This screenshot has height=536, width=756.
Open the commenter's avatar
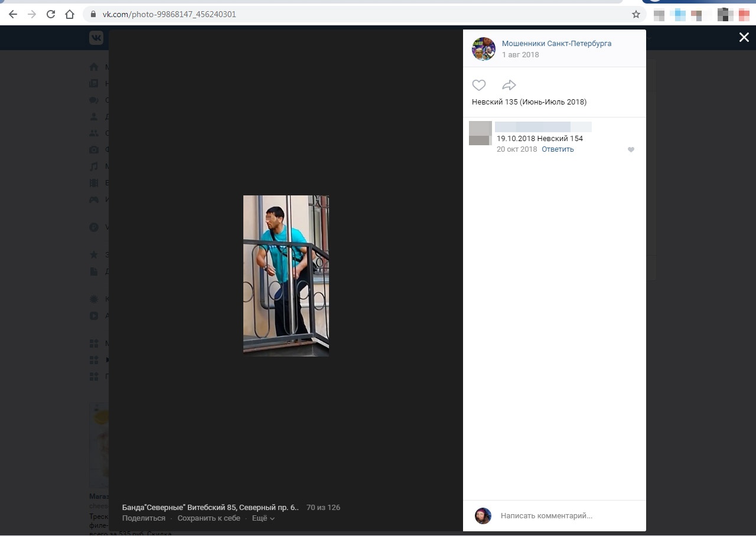pyautogui.click(x=480, y=133)
